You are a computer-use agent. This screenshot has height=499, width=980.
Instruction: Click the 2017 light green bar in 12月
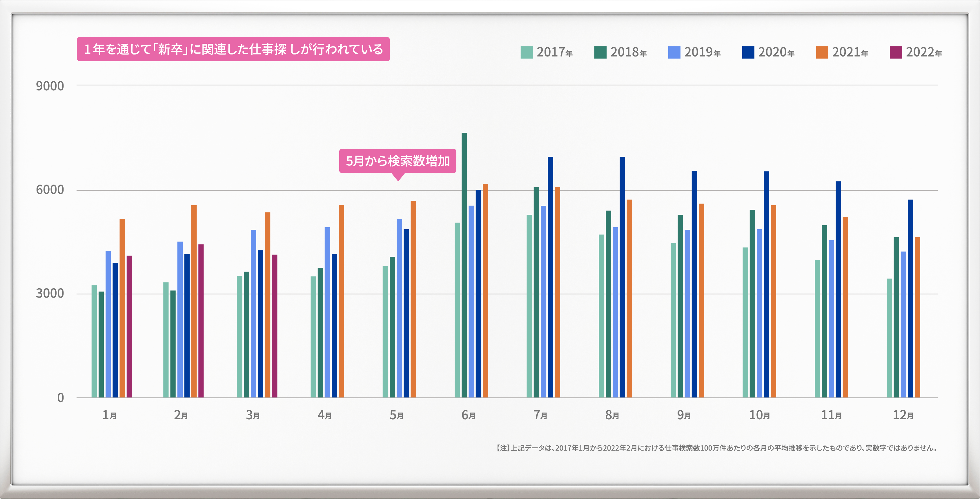[x=889, y=338]
